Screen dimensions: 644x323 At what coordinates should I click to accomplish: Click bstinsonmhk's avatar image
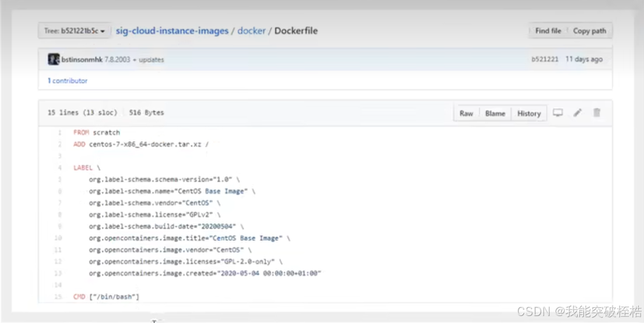click(54, 59)
